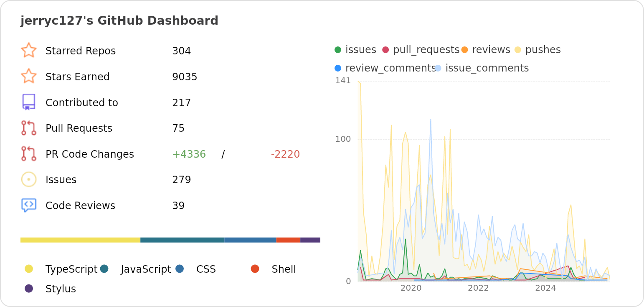The height and width of the screenshot is (307, 644).
Task: Select the Stars Earned star icon
Action: pyautogui.click(x=28, y=76)
